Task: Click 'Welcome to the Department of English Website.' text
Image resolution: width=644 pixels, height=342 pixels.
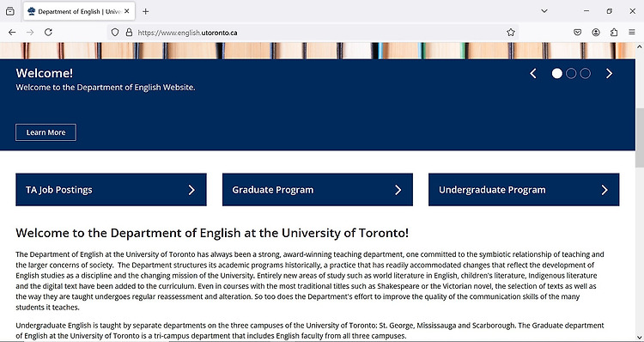Action: 106,88
